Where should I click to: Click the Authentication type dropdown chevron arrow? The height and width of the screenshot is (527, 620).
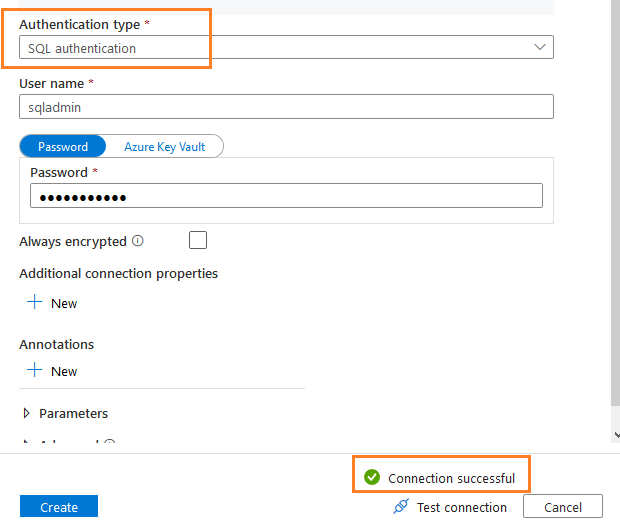click(540, 47)
